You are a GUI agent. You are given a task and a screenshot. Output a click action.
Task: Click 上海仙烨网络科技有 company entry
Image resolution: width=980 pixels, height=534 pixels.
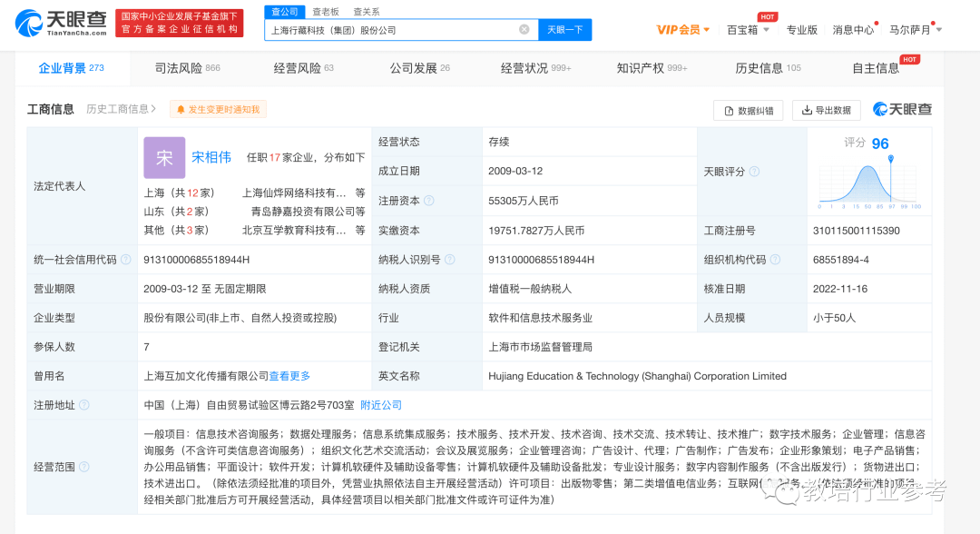tap(294, 193)
